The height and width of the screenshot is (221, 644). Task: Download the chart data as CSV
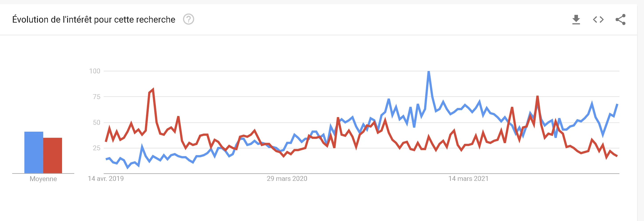pyautogui.click(x=576, y=20)
